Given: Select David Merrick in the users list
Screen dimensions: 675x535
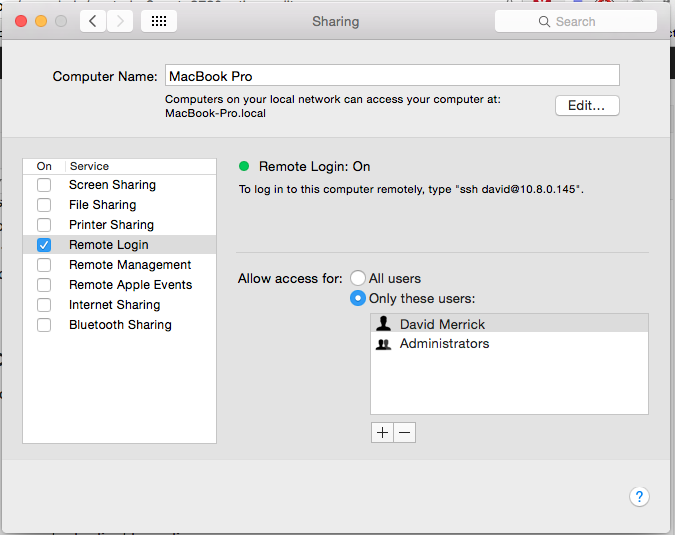Looking at the screenshot, I should click(x=509, y=324).
